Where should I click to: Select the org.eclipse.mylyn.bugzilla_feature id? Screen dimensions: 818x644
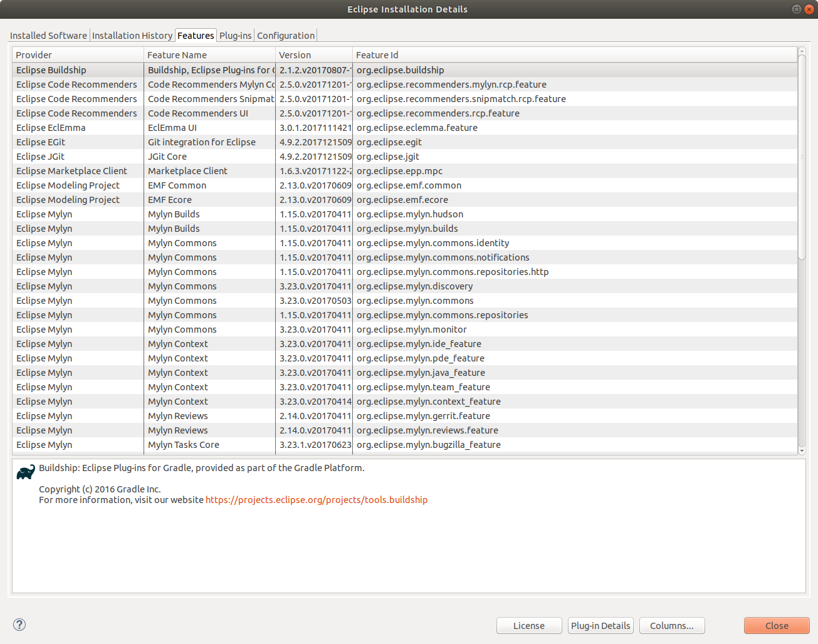[429, 445]
